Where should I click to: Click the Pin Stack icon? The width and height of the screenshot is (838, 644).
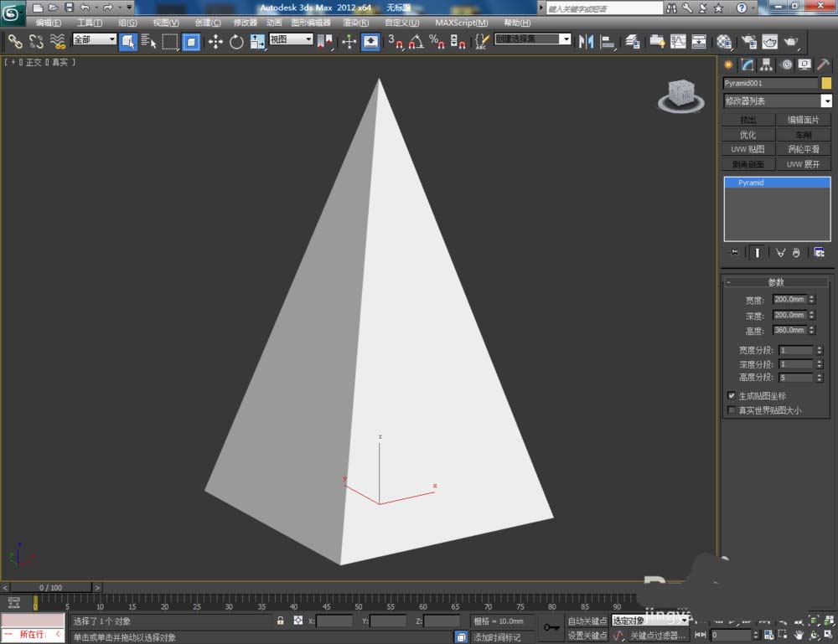[733, 252]
